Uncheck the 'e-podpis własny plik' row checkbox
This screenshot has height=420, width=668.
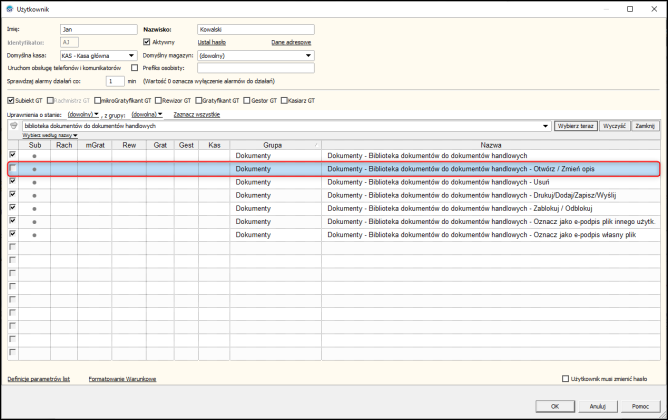tap(13, 234)
